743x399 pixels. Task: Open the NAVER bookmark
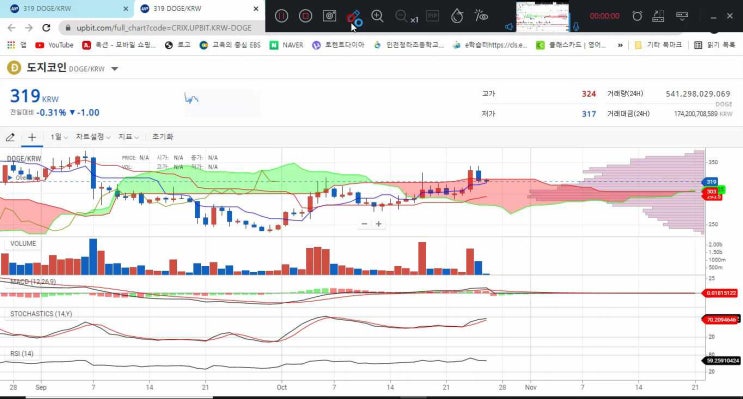tap(286, 45)
